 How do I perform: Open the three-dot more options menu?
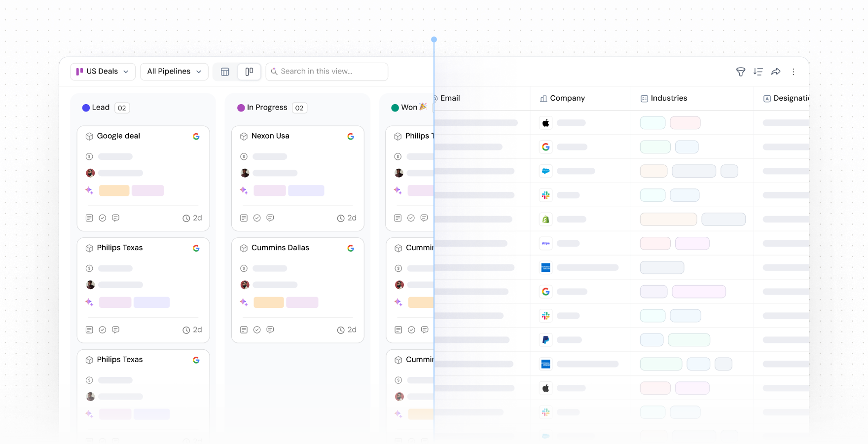click(x=794, y=72)
